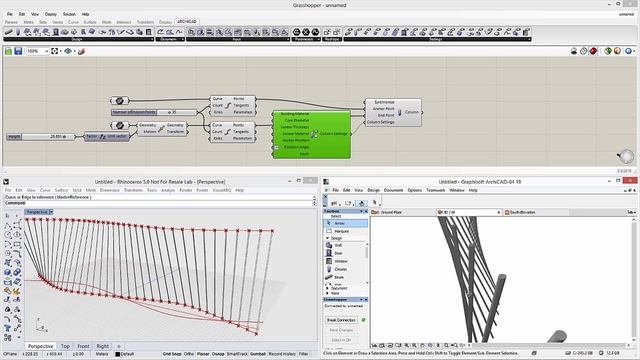Select Arrow tool in ArchiCAD Toolbox
Image resolution: width=640 pixels, height=360 pixels.
point(346,224)
